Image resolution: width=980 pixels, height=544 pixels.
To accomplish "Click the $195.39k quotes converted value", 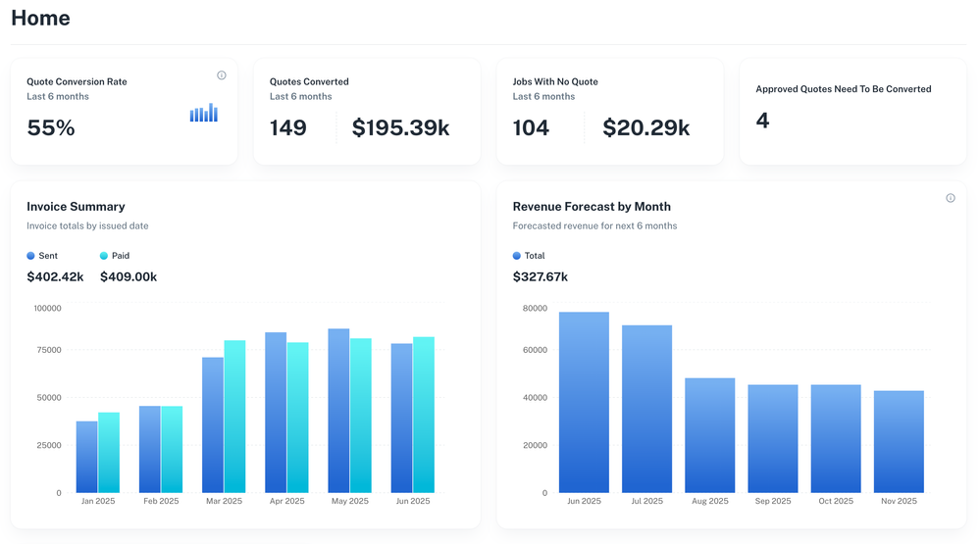I will (400, 127).
